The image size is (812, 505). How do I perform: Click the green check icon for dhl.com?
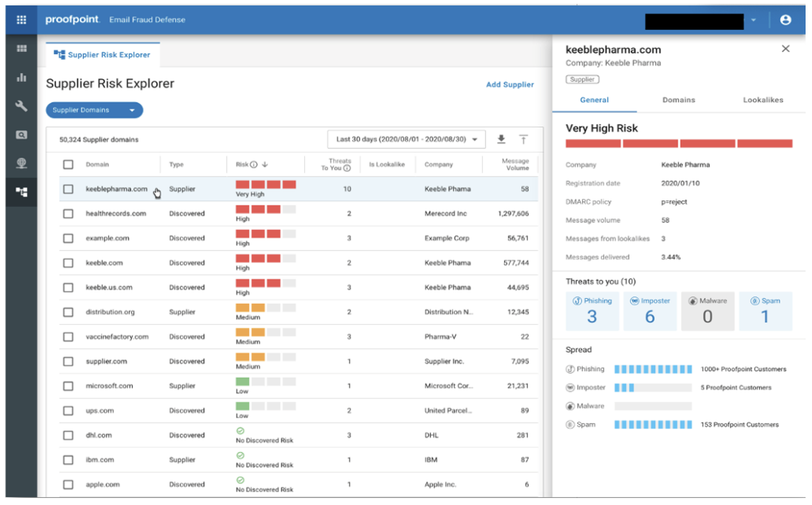[240, 431]
